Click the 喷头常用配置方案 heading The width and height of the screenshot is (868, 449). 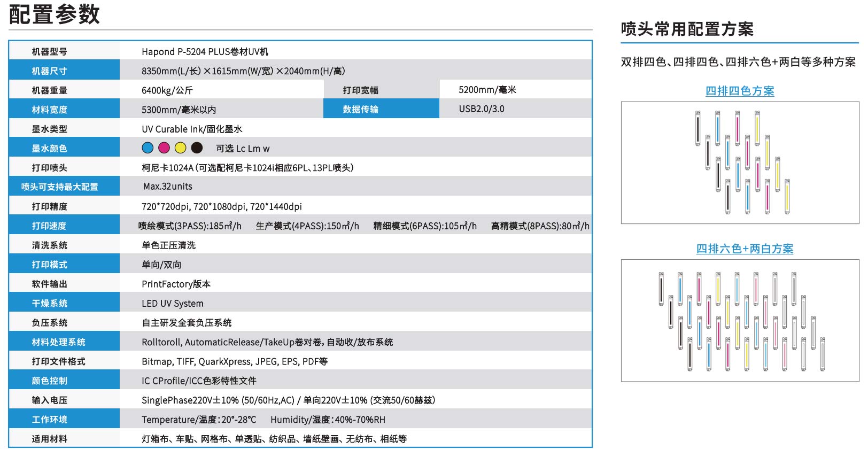(687, 29)
